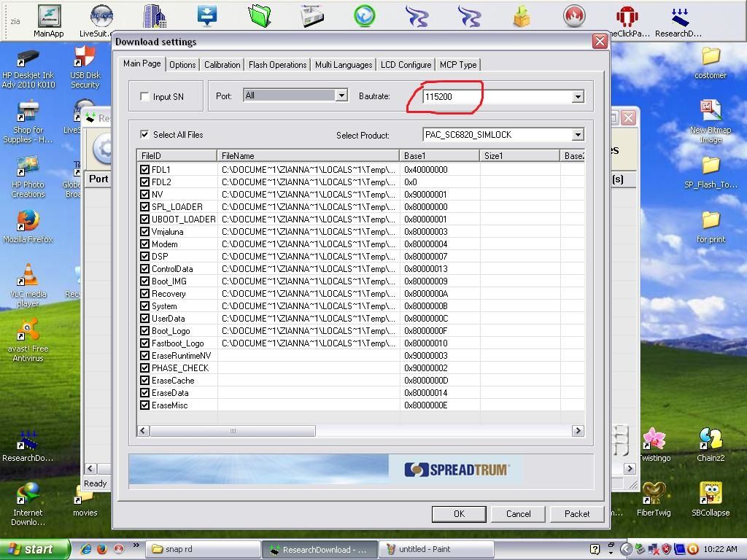Viewport: 747px width, 560px height.
Task: Click the Packet button
Action: (576, 514)
